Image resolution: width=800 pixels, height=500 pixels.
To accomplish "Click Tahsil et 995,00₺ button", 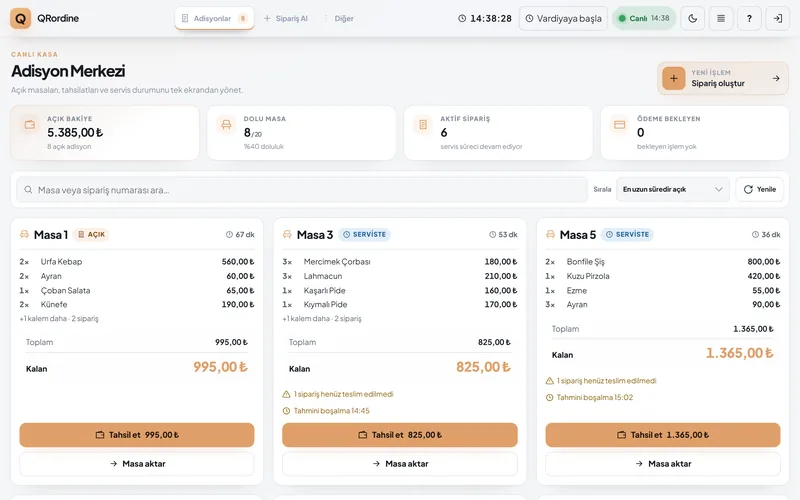I will tap(137, 435).
